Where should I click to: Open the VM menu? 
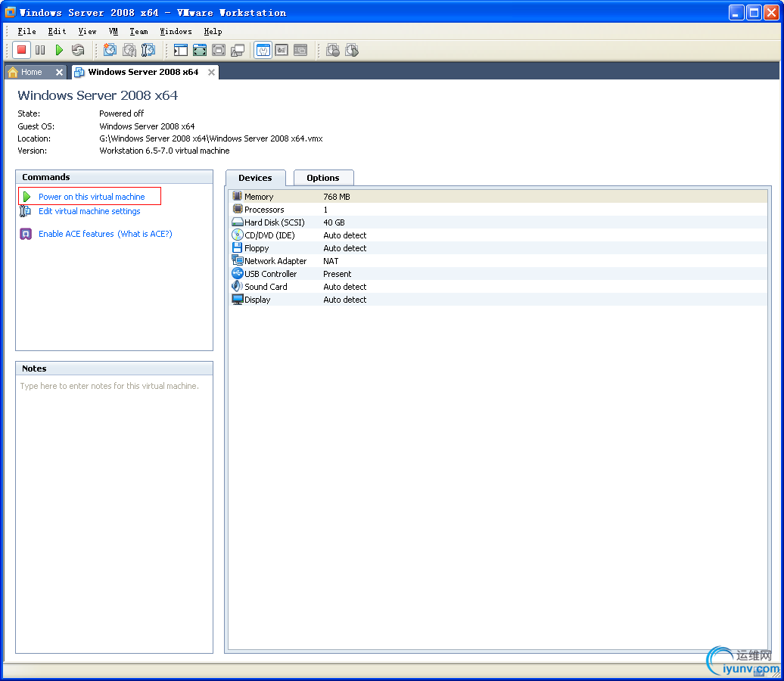[114, 31]
